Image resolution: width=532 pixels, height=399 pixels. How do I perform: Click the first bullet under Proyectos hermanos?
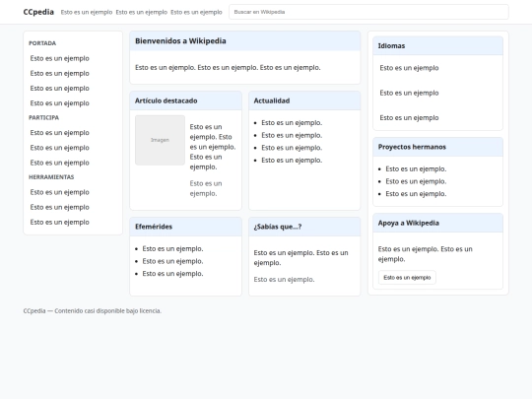416,169
